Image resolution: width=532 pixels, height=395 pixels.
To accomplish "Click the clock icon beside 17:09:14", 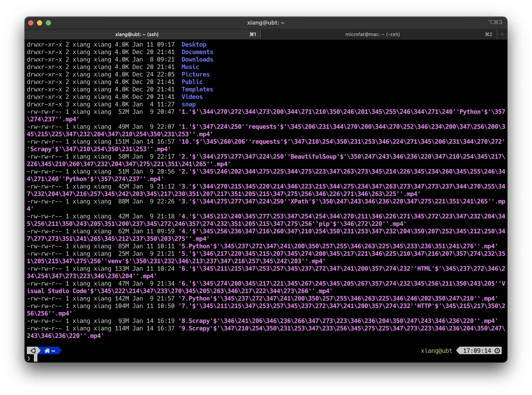I will click(497, 351).
